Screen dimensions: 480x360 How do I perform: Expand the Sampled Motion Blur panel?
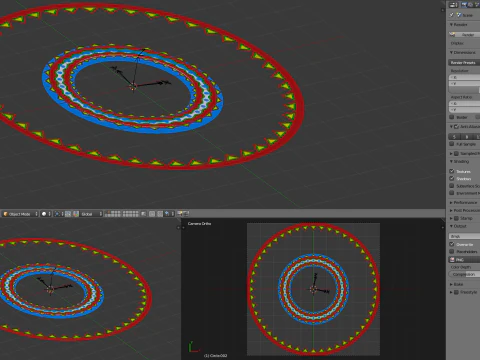tap(451, 153)
